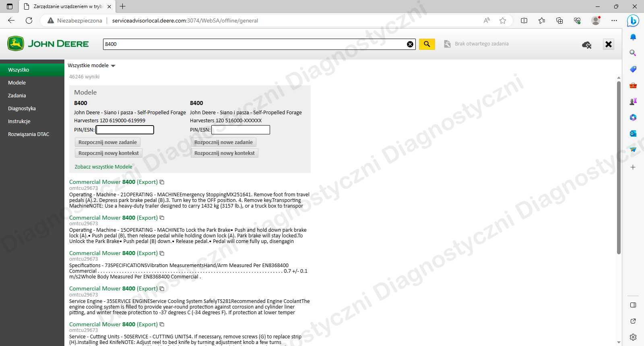The width and height of the screenshot is (644, 346).
Task: Select the 'Instrukcje' sidebar item
Action: point(32,121)
